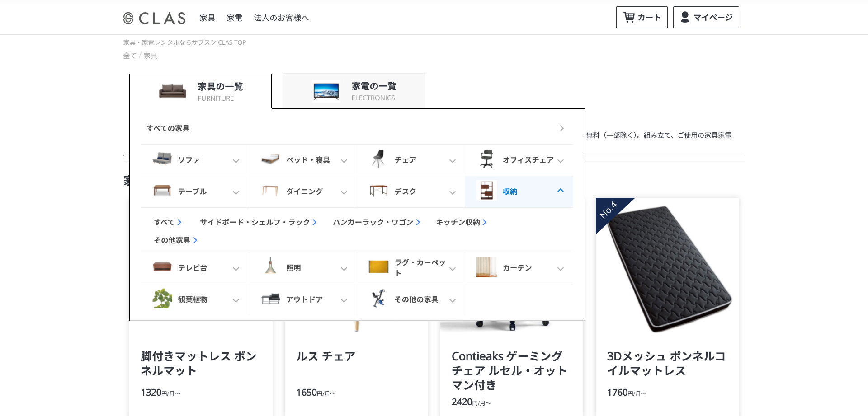The width and height of the screenshot is (868, 416).
Task: Open 家電 in the top navigation
Action: tap(235, 18)
